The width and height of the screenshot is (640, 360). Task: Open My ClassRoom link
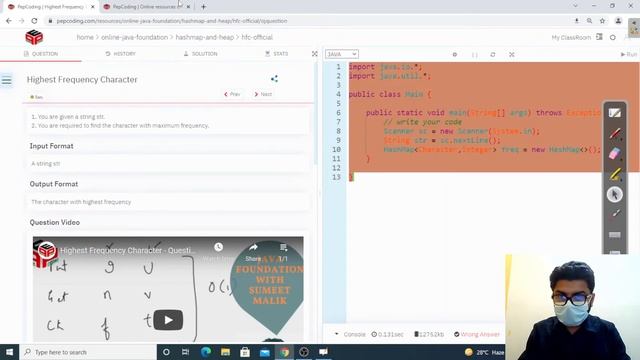coord(571,38)
